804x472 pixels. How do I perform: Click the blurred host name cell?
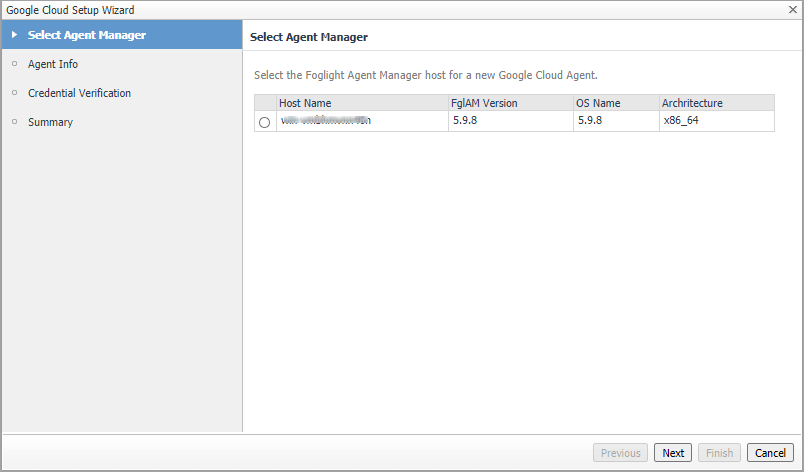pyautogui.click(x=326, y=121)
